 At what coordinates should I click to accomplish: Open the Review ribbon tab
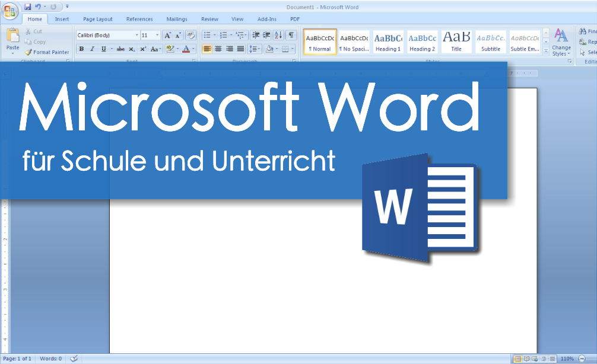209,18
